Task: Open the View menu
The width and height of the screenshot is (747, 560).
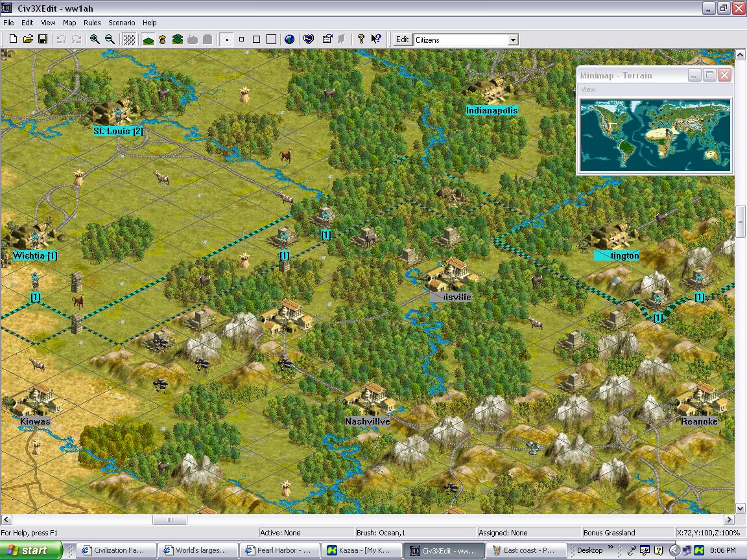Action: [x=48, y=23]
